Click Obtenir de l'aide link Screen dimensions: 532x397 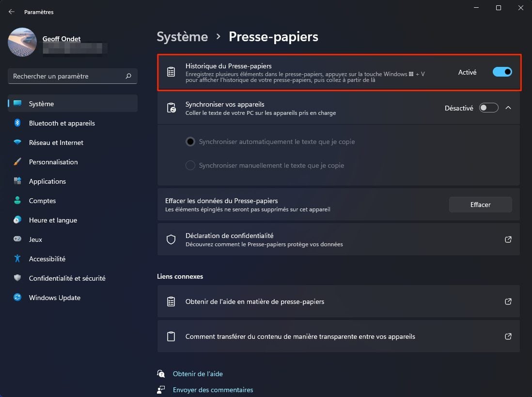198,374
